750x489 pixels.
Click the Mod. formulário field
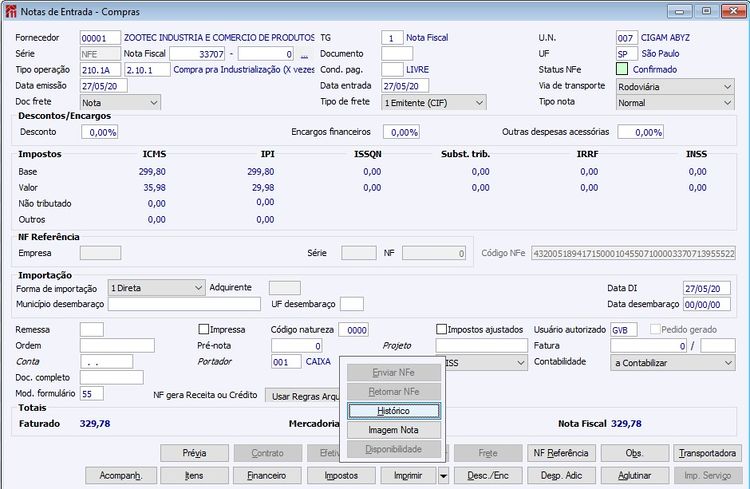point(92,394)
